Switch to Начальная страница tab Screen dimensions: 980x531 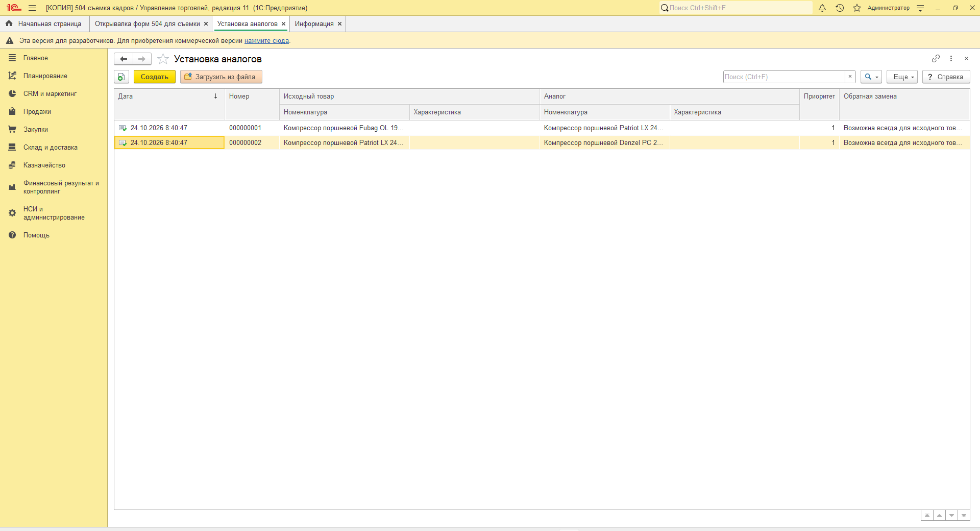44,24
